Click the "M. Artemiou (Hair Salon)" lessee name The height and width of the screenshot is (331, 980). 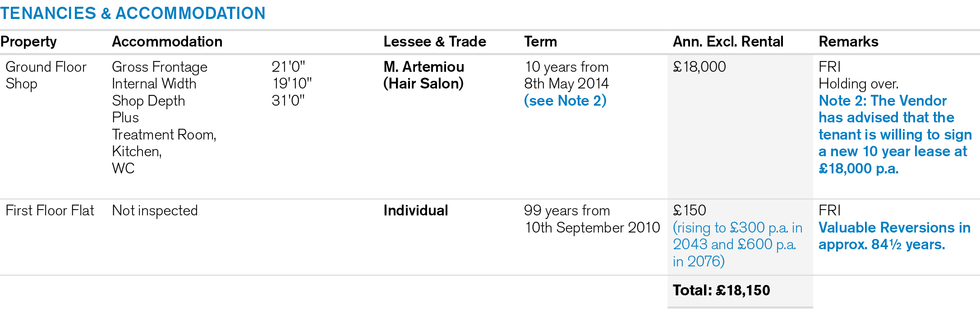423,75
